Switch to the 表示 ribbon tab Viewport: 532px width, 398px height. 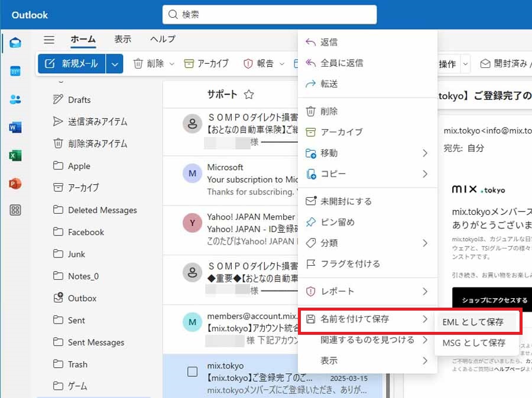tap(122, 39)
